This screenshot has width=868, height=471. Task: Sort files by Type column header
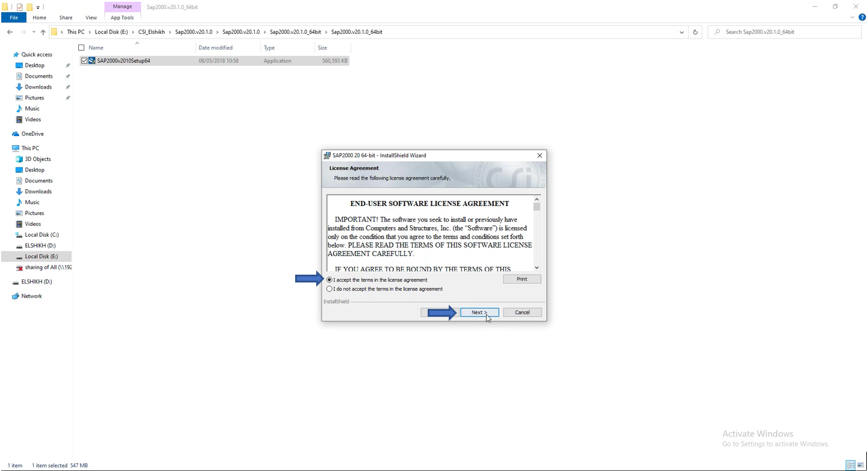(x=288, y=48)
